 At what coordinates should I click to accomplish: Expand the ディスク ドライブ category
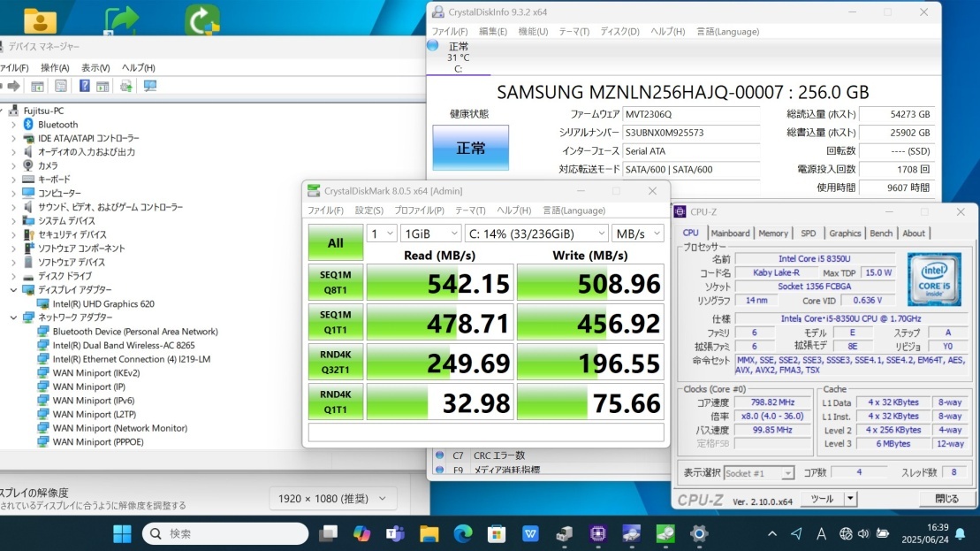(x=14, y=276)
